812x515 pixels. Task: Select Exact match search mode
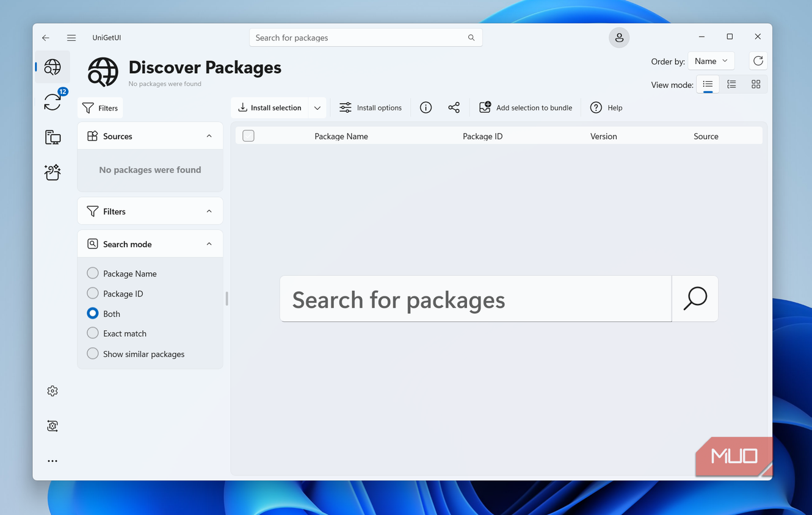click(117, 334)
